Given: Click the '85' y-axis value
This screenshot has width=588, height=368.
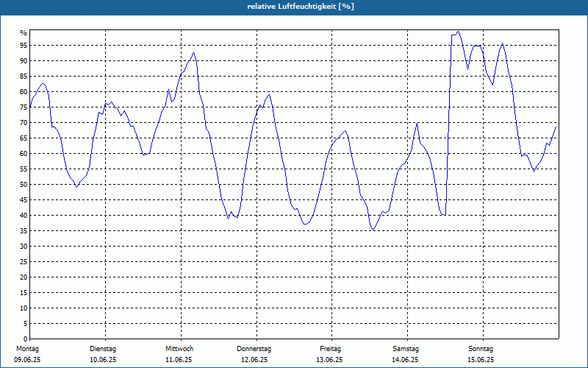Looking at the screenshot, I should click(24, 77).
